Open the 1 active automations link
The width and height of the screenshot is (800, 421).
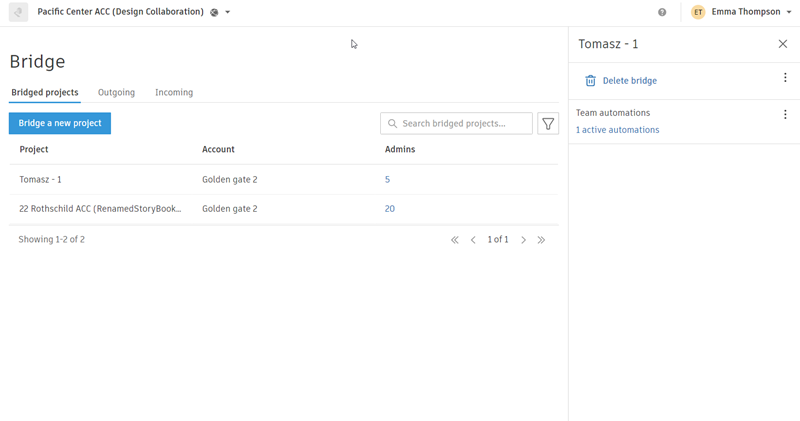point(617,130)
